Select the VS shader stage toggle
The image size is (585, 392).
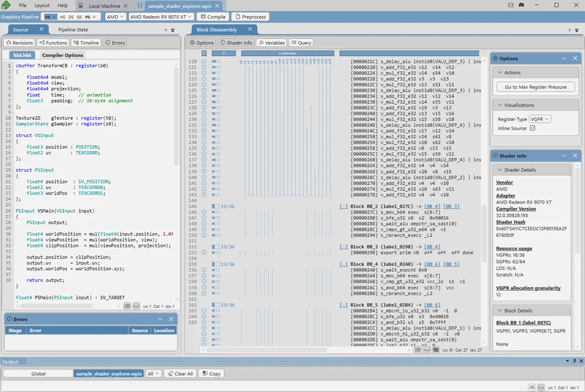[48, 17]
